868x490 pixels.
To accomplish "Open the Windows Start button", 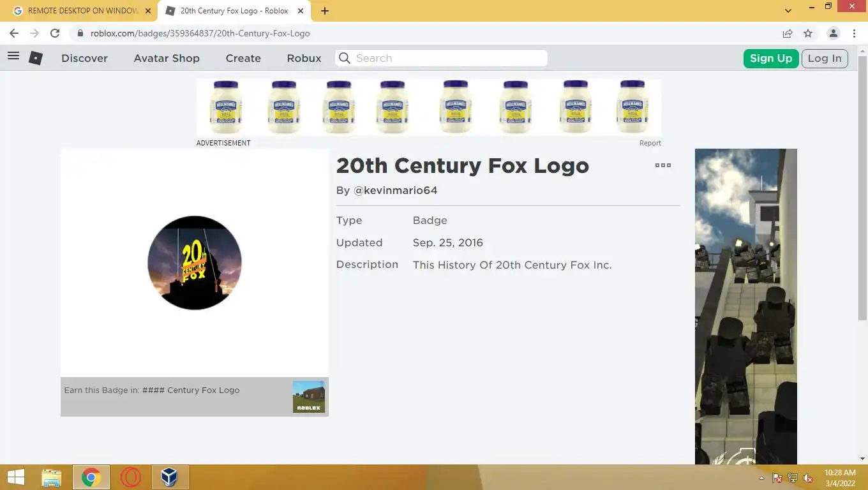I will pyautogui.click(x=15, y=477).
